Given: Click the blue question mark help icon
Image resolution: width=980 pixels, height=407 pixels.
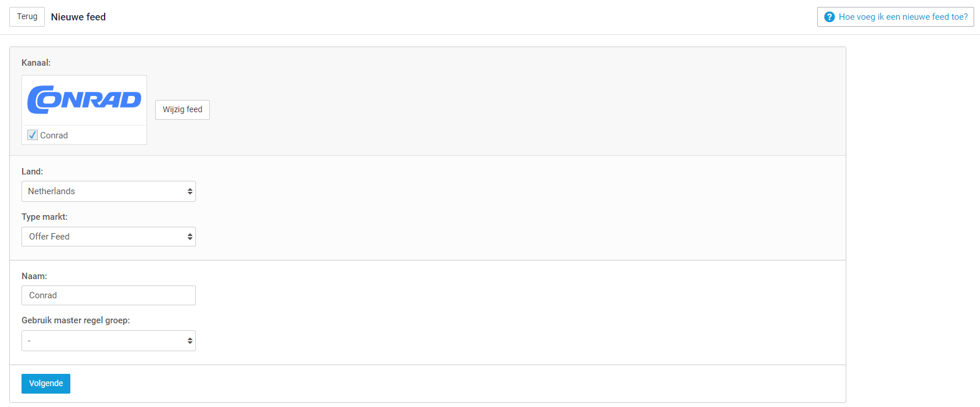Looking at the screenshot, I should [x=829, y=17].
